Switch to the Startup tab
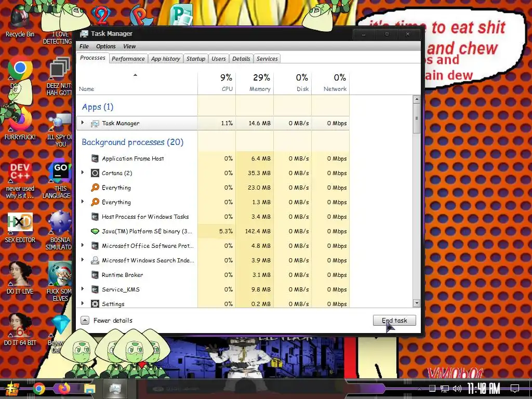Viewport: 532px width, 399px height. (x=196, y=59)
